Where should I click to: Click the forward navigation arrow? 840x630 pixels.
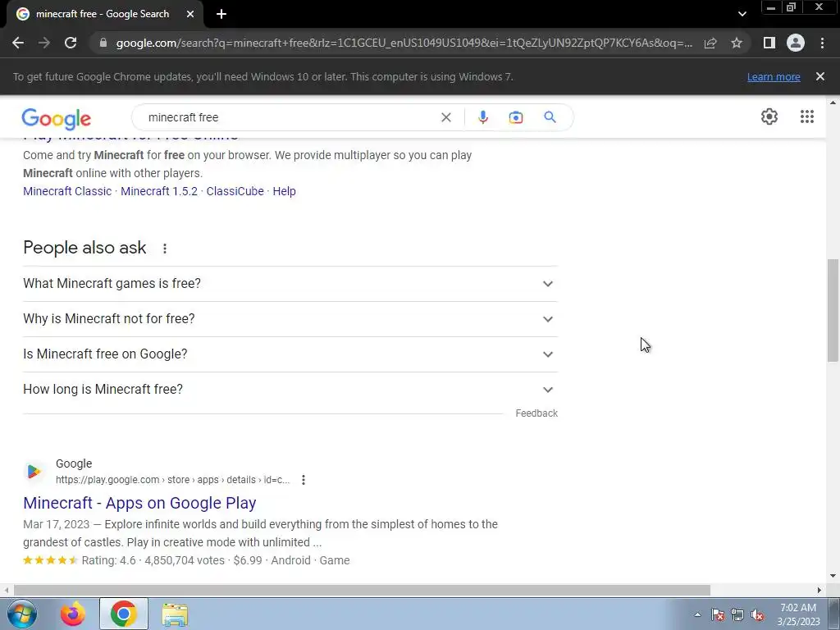(44, 43)
